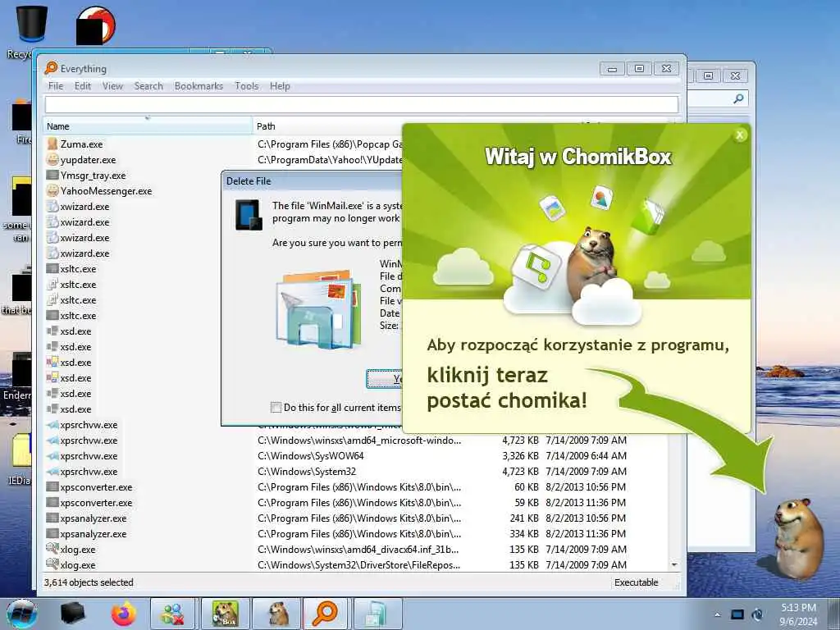Viewport: 840px width, 630px height.
Task: Open the Windows Start orb
Action: click(x=22, y=614)
